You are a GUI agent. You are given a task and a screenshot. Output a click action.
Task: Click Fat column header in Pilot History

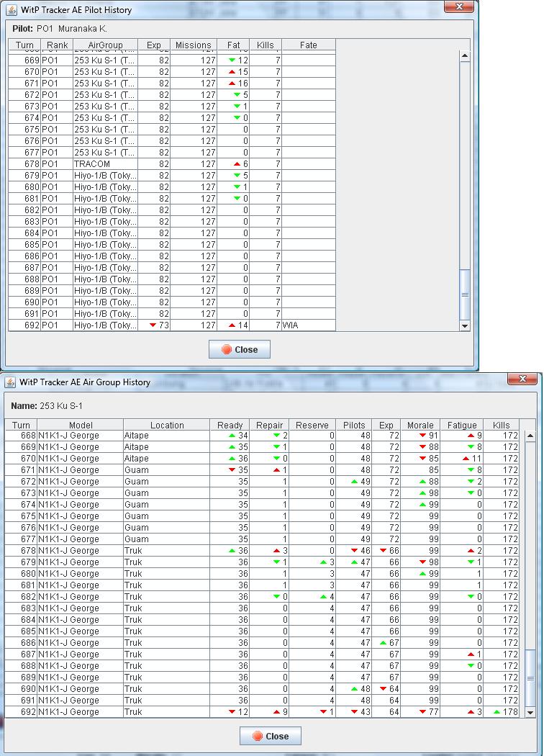coord(233,45)
